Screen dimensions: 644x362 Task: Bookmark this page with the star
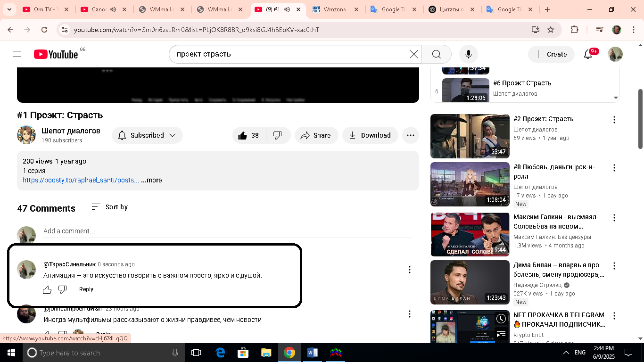pos(551,30)
